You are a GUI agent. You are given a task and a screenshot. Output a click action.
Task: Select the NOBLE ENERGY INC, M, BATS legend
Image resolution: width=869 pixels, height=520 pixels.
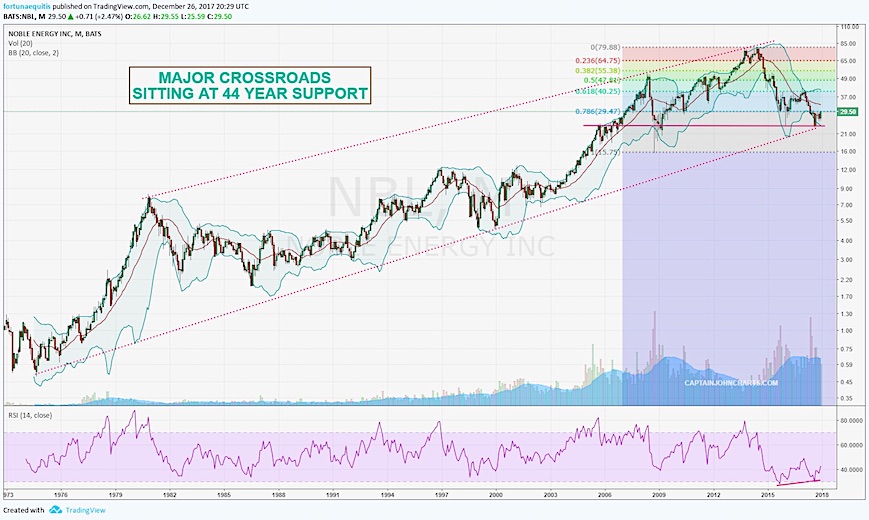coord(54,34)
